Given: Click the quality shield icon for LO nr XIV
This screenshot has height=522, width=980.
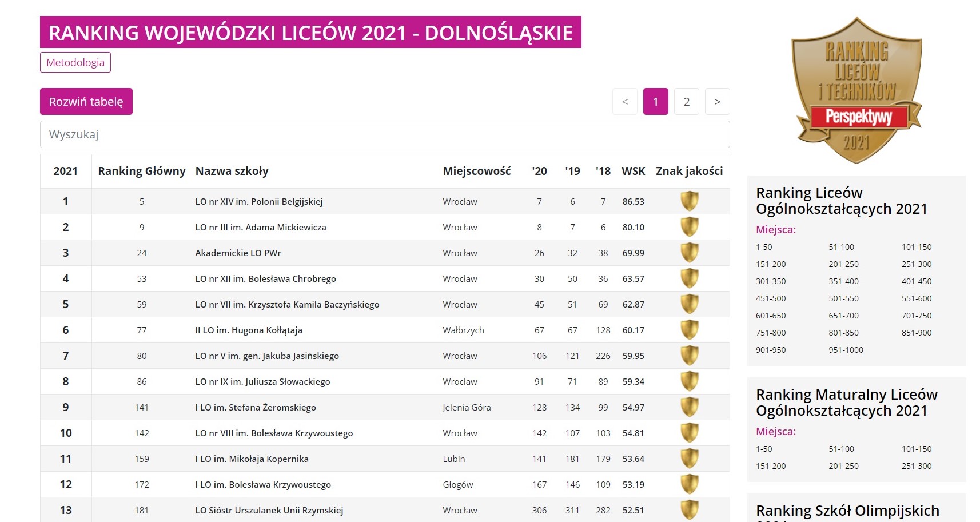Looking at the screenshot, I should pos(689,201).
